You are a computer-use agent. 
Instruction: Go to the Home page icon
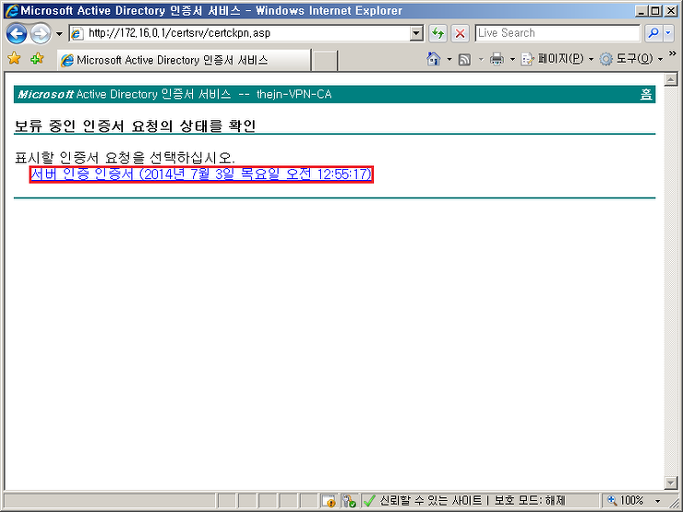click(433, 59)
